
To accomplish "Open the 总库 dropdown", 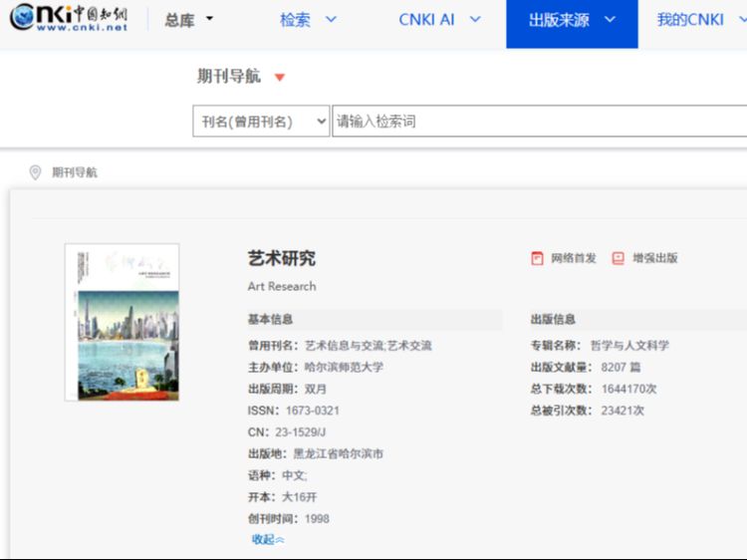I will [x=189, y=20].
